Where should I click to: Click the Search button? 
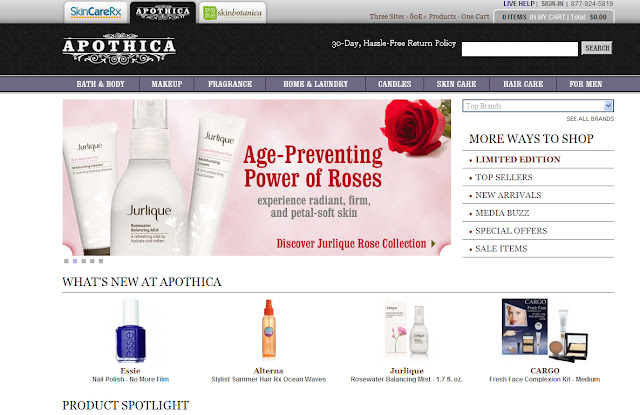coord(597,48)
